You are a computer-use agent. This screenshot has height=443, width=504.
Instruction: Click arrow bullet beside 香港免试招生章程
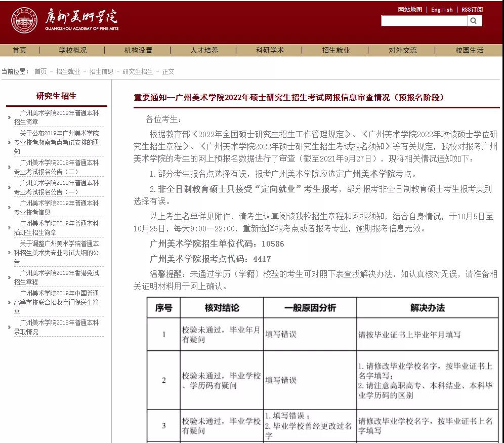tap(9, 277)
